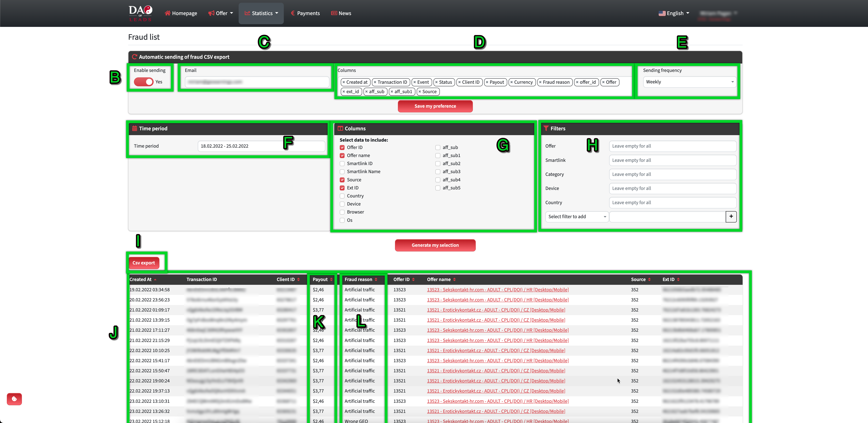Check the Smartlink ID checkbox
Viewport: 868px width, 423px height.
click(x=342, y=164)
